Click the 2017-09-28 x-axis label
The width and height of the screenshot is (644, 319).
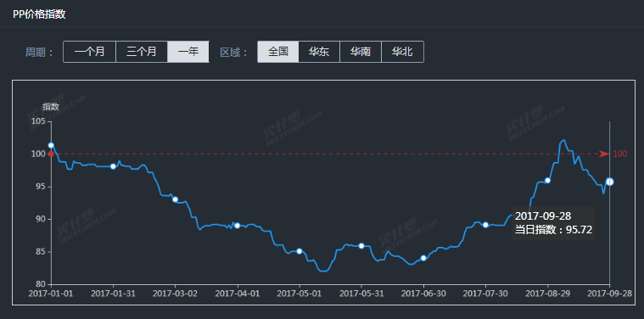609,294
